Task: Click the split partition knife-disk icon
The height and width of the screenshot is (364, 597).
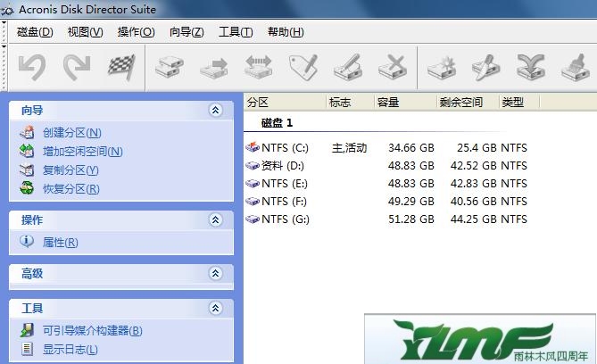Action: [x=486, y=68]
